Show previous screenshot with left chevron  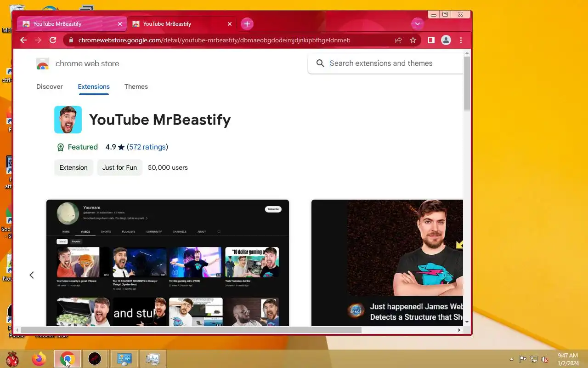[32, 275]
